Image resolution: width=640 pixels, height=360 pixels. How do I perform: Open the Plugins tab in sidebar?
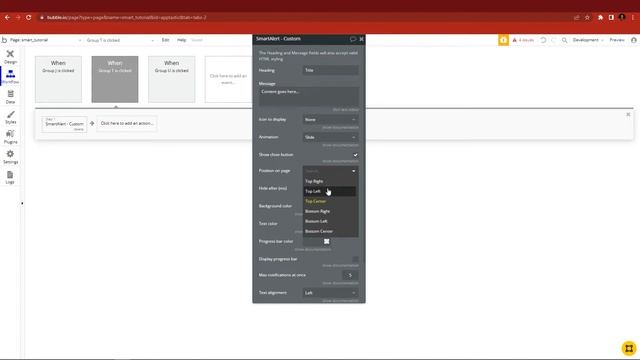tap(10, 137)
